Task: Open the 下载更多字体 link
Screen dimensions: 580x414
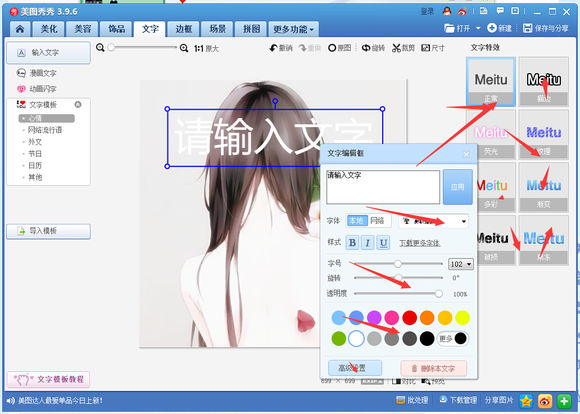Action: pyautogui.click(x=419, y=243)
